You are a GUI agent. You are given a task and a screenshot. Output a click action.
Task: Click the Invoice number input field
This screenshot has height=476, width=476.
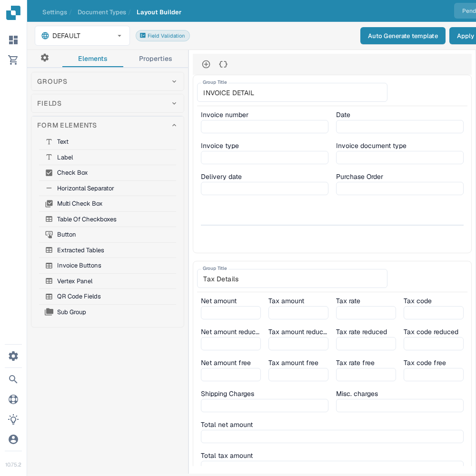point(264,127)
